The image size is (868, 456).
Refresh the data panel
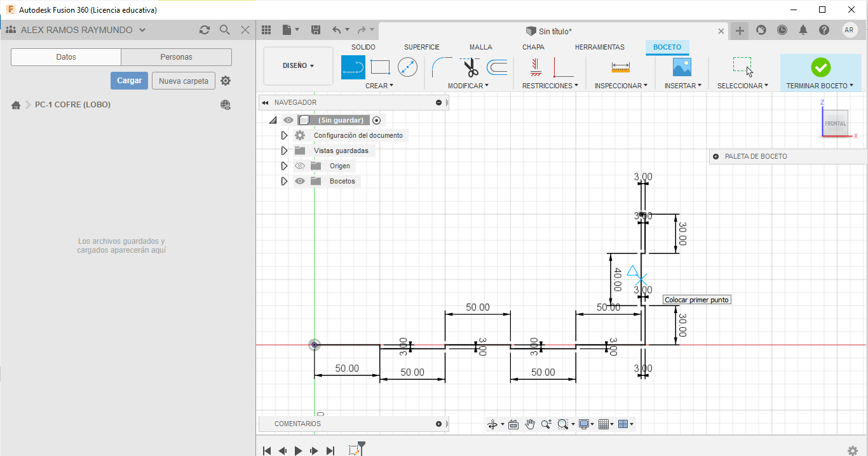(x=204, y=30)
